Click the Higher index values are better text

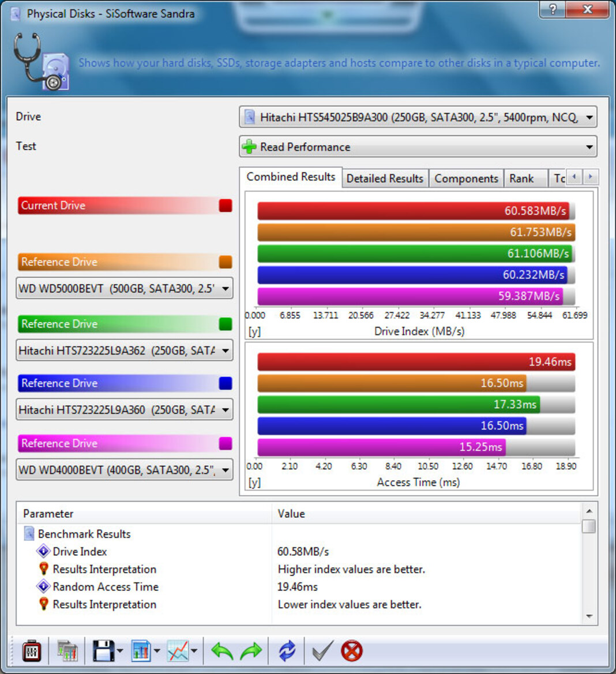click(x=351, y=569)
